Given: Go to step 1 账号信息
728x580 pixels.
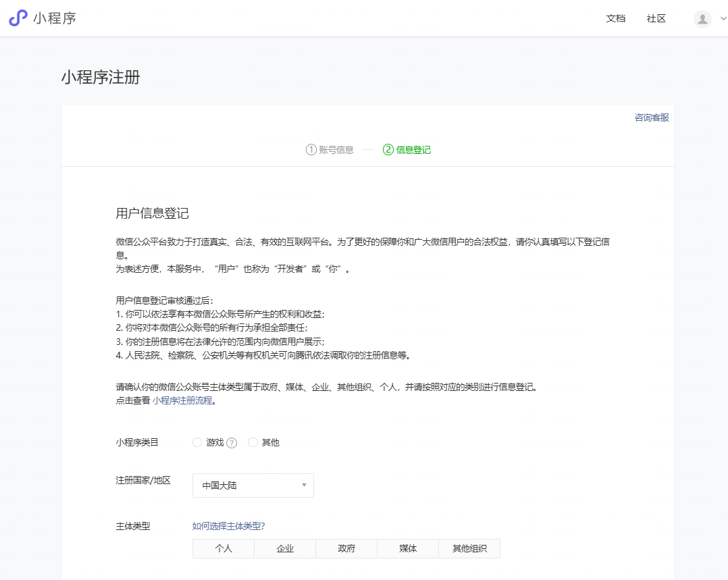Looking at the screenshot, I should [x=330, y=149].
